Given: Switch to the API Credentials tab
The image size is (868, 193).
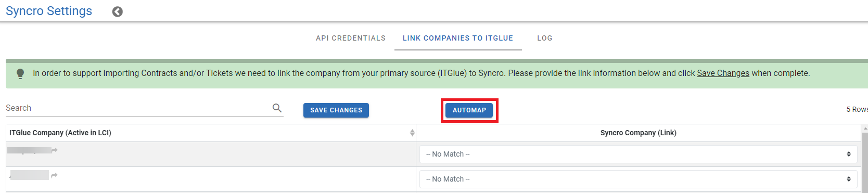Looking at the screenshot, I should [x=351, y=38].
